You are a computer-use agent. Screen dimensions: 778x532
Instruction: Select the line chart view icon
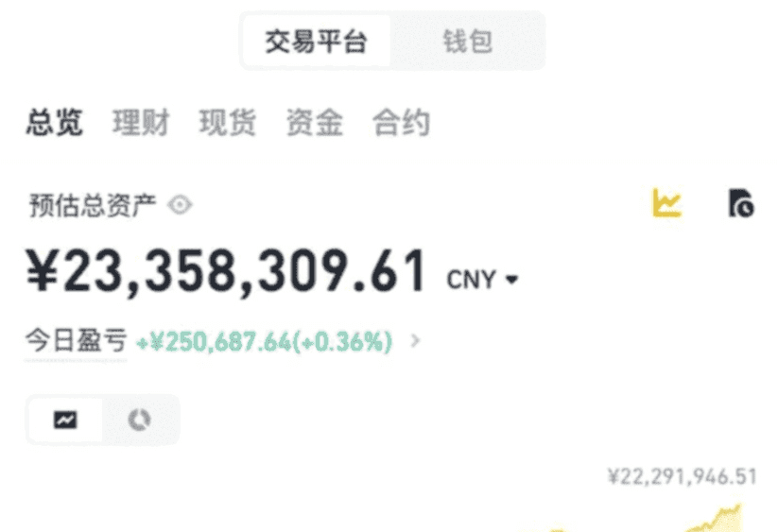[65, 420]
